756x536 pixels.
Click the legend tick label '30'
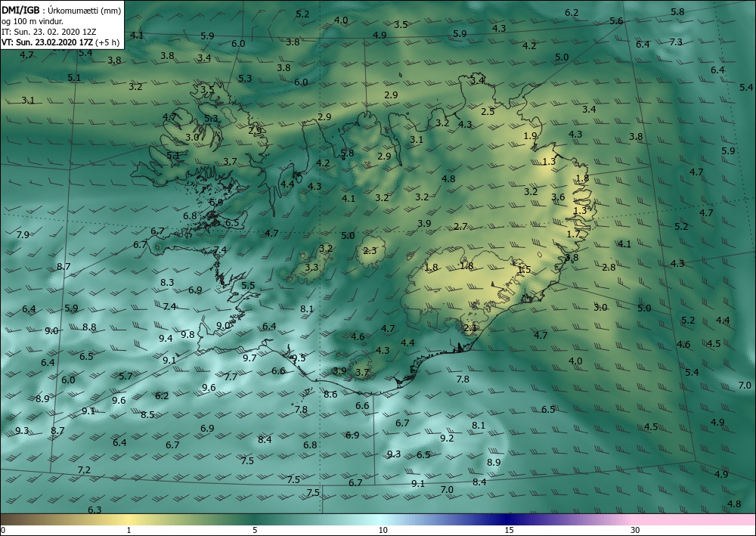[x=636, y=531]
